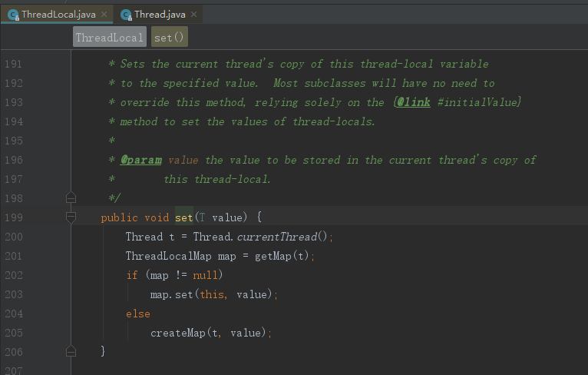
Task: Click the type parameter T on line 199
Action: click(202, 217)
